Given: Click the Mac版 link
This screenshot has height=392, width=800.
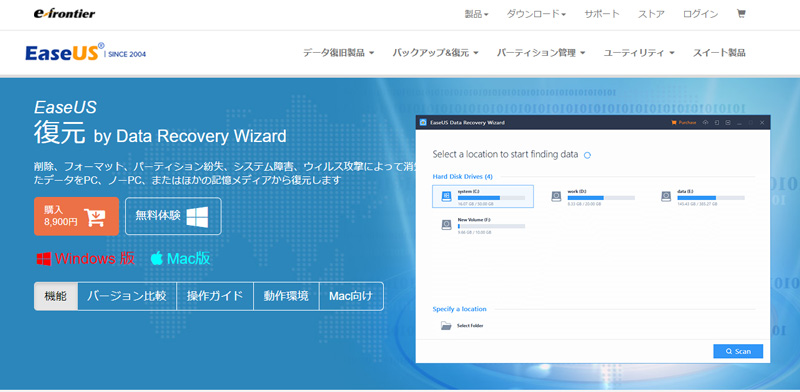Looking at the screenshot, I should coord(180,259).
